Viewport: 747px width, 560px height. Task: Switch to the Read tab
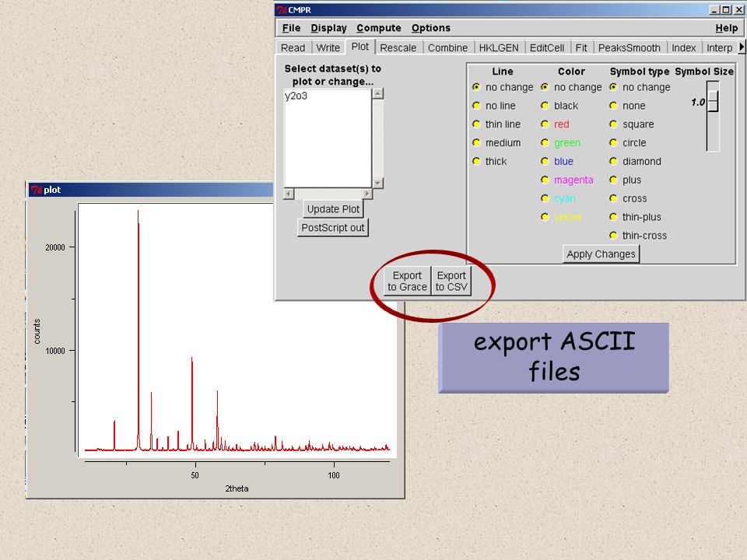tap(293, 47)
